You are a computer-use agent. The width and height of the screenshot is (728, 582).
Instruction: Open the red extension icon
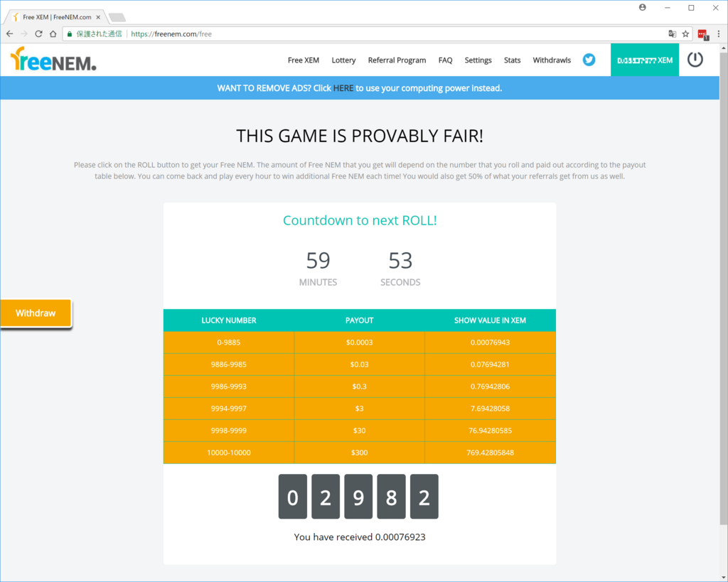[x=702, y=34]
